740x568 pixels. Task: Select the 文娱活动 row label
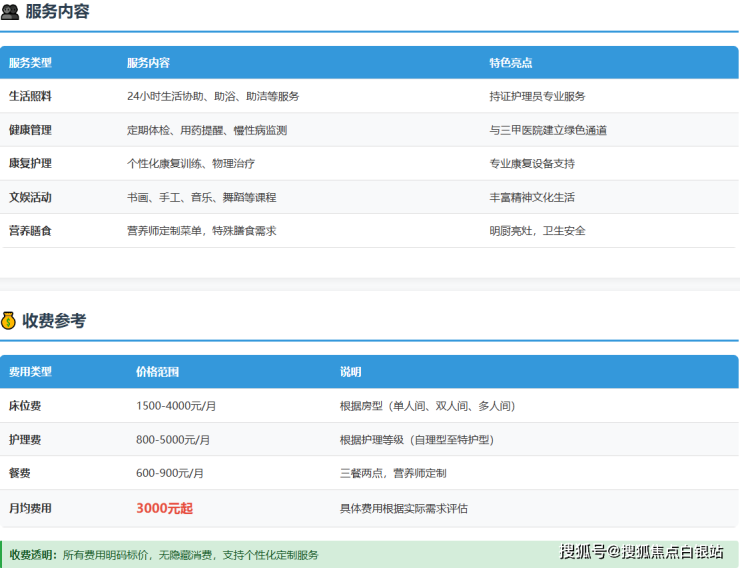pos(30,197)
